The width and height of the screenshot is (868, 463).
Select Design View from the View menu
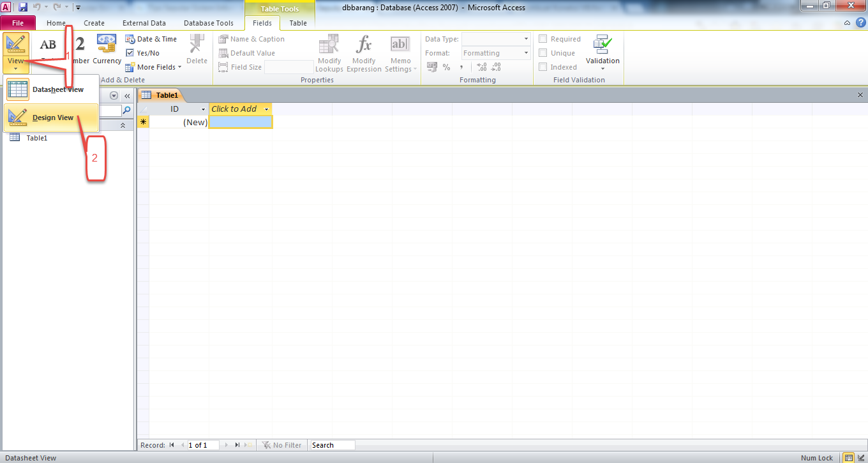pyautogui.click(x=52, y=118)
